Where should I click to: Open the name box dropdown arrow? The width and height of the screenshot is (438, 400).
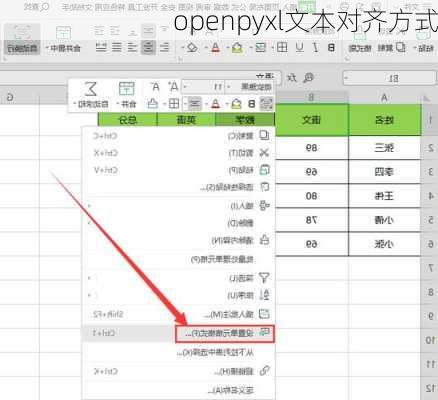(346, 79)
